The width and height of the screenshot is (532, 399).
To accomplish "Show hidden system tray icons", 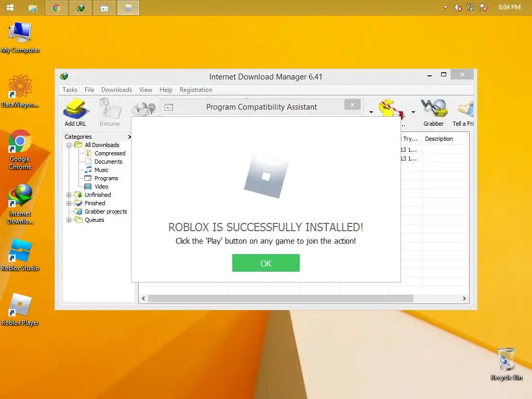I will pyautogui.click(x=445, y=7).
